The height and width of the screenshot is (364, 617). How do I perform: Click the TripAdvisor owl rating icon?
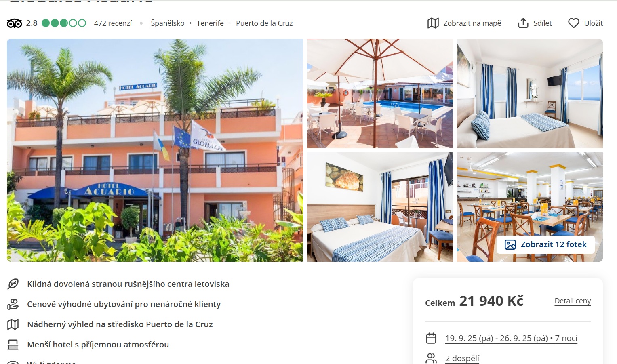click(x=14, y=23)
